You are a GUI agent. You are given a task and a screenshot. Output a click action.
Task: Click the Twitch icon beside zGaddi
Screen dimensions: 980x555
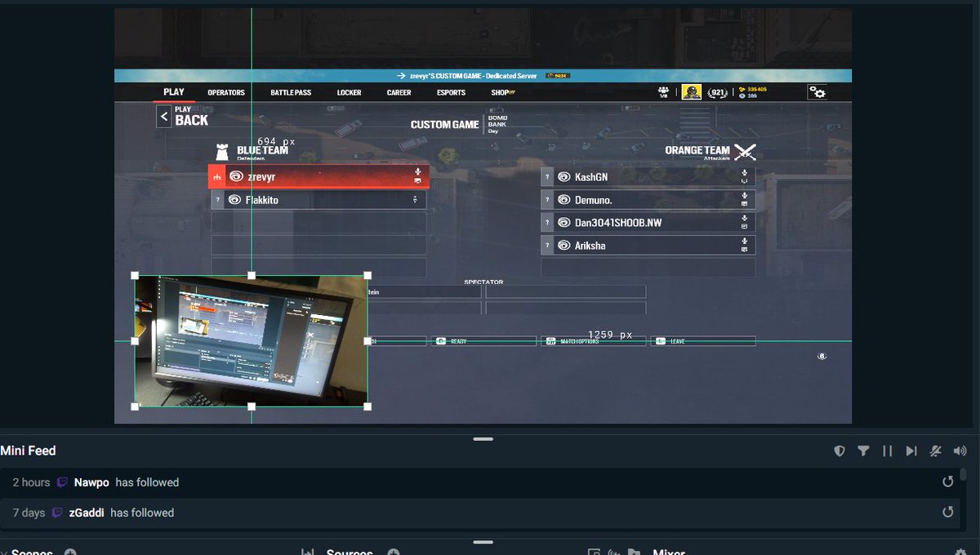tap(57, 513)
